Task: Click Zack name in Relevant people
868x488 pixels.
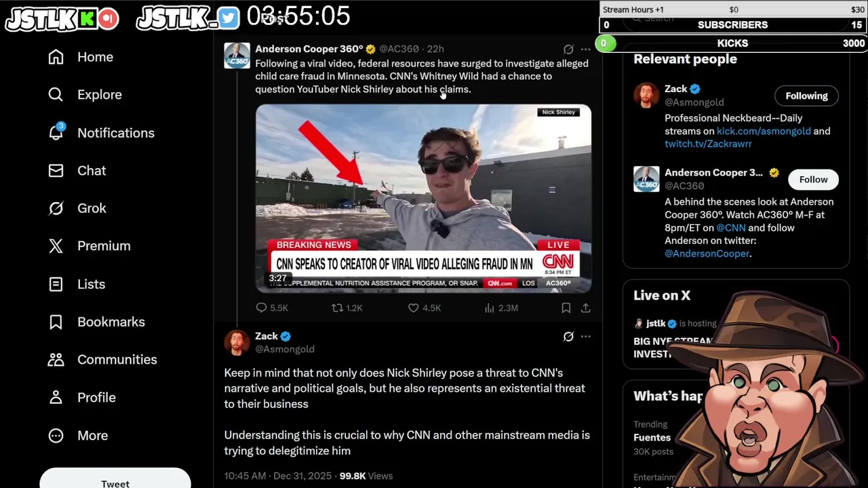Action: click(x=676, y=89)
